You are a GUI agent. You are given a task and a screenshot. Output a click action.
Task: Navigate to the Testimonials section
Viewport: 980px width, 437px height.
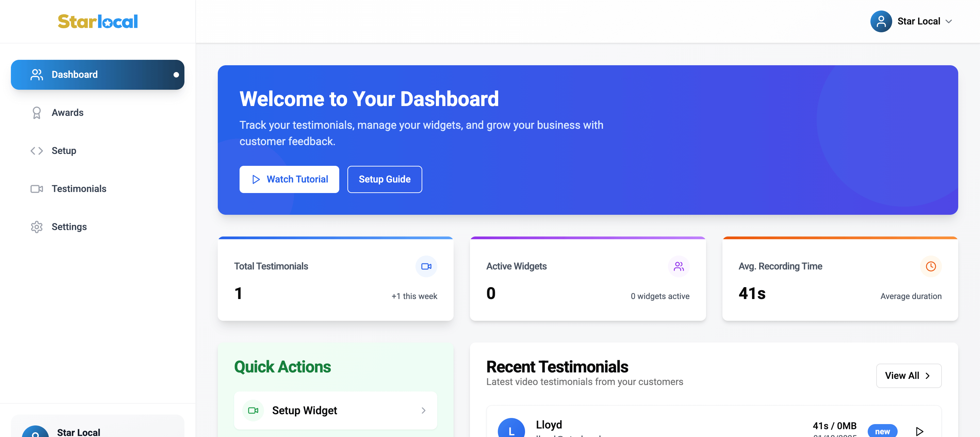(79, 189)
